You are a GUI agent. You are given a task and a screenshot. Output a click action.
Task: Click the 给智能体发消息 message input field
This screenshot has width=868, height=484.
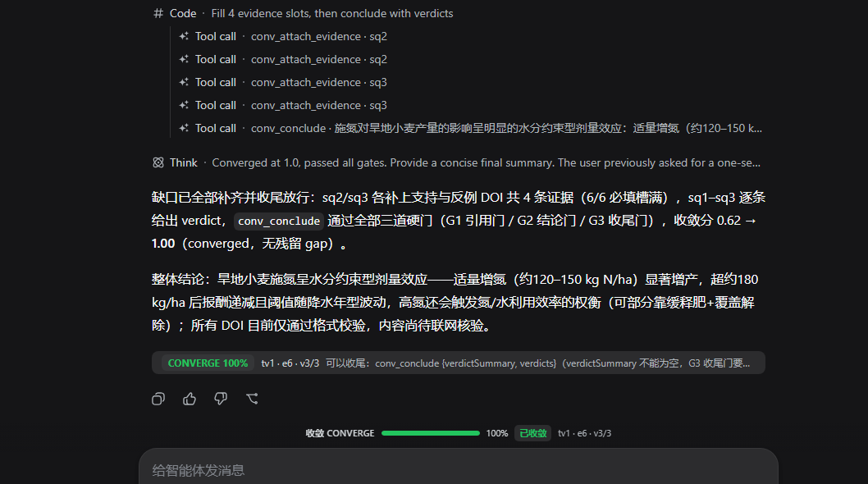[x=459, y=470]
